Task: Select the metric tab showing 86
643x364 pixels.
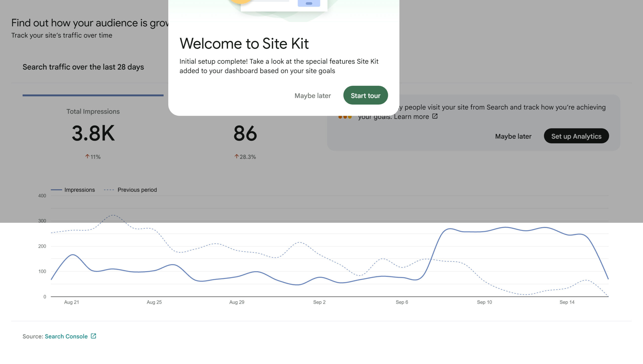Action: tap(245, 133)
